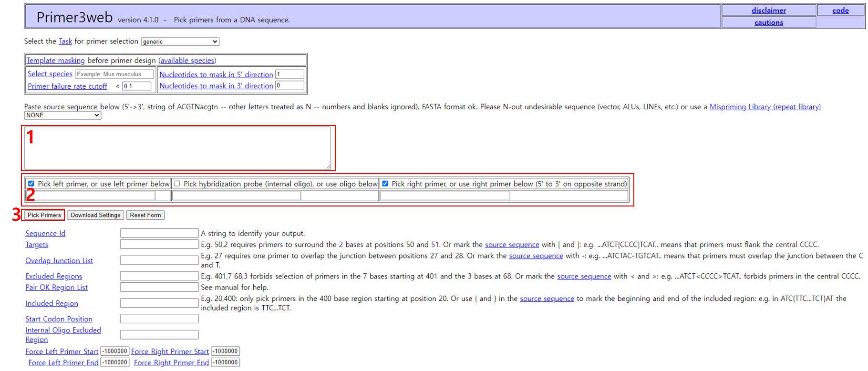Open the Pair OK Region List link
The height and width of the screenshot is (371, 868).
pos(56,288)
